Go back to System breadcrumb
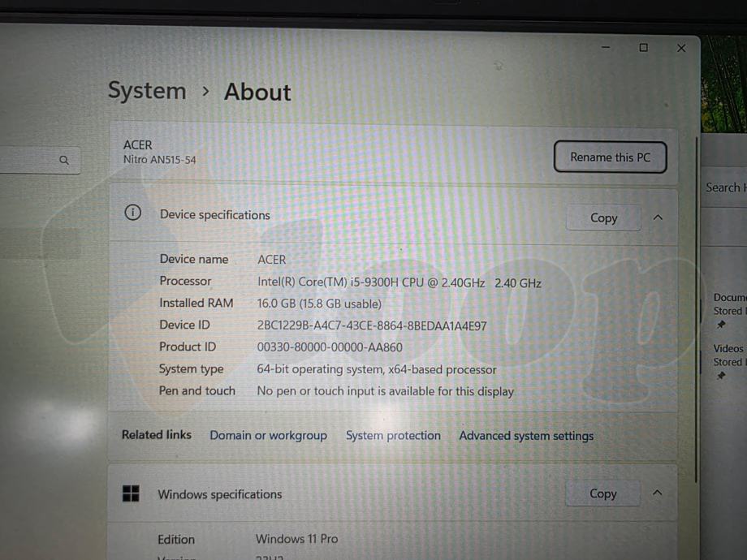The width and height of the screenshot is (747, 560). click(147, 90)
